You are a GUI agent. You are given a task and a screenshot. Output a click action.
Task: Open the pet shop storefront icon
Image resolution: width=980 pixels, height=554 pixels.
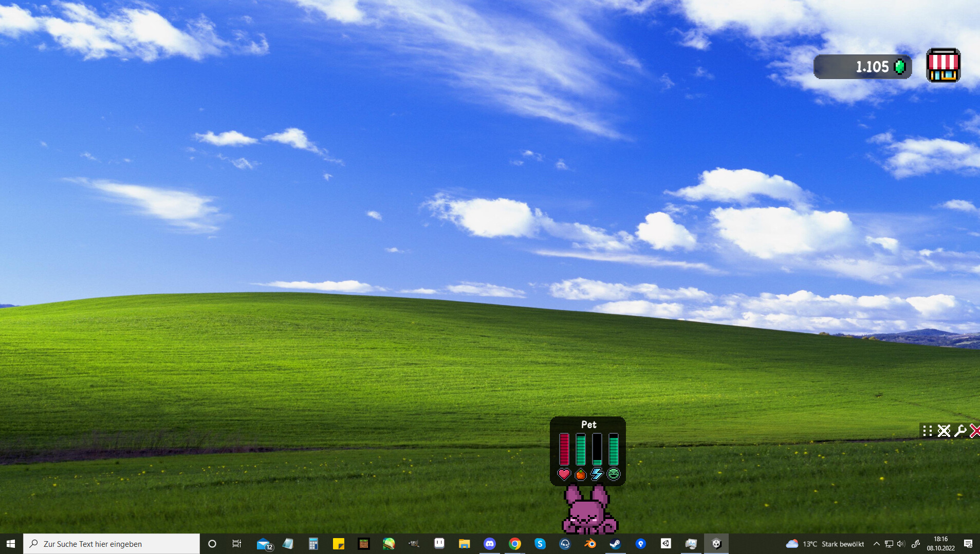(x=943, y=66)
